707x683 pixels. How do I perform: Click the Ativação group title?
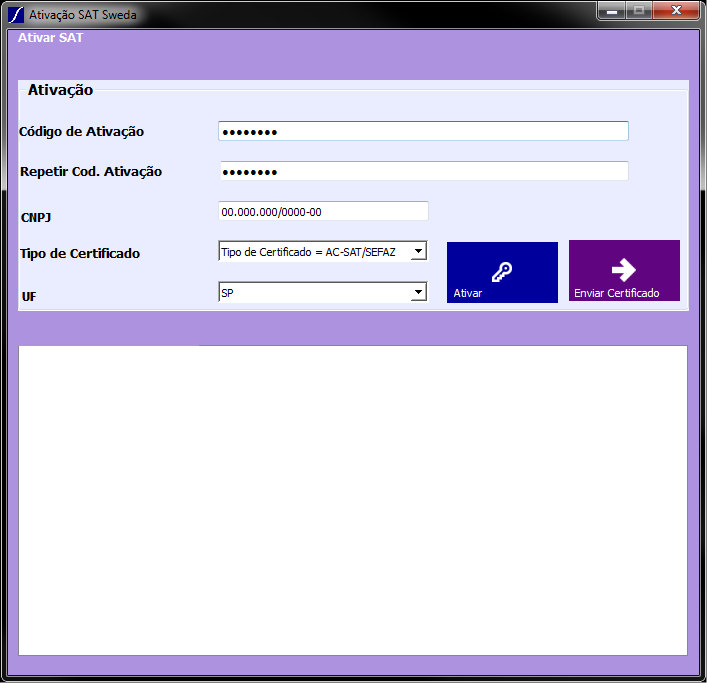pyautogui.click(x=60, y=90)
